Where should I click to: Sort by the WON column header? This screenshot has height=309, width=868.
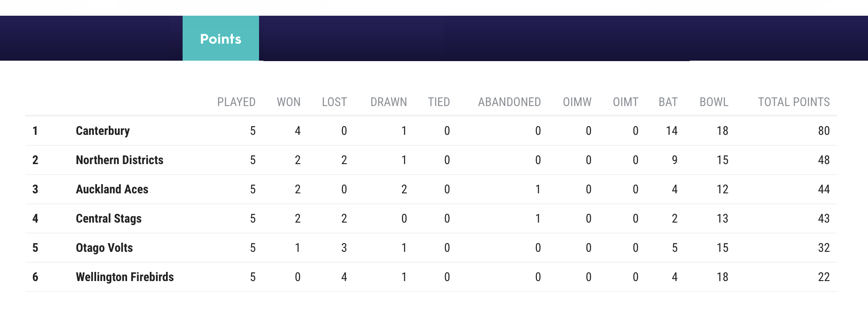pyautogui.click(x=288, y=102)
